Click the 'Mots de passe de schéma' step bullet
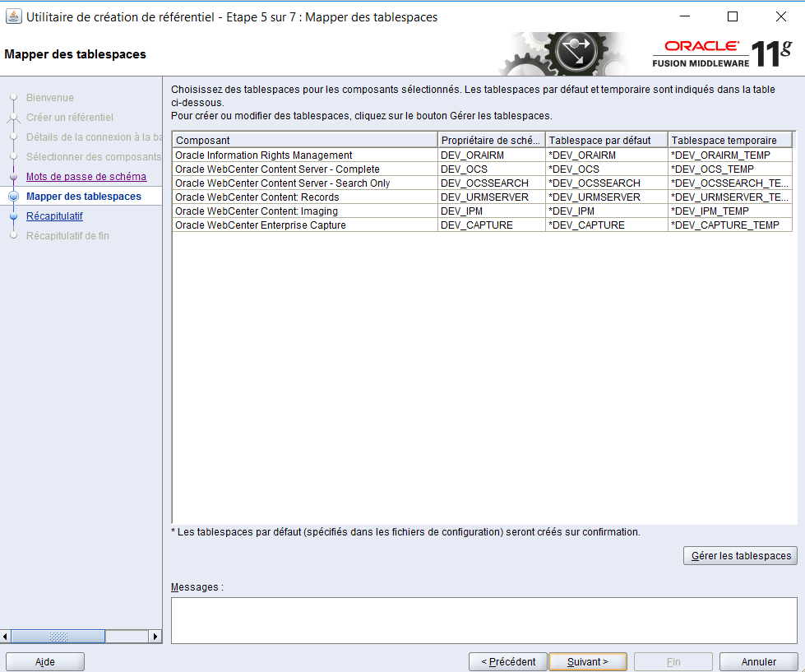Image resolution: width=805 pixels, height=672 pixels. [13, 177]
